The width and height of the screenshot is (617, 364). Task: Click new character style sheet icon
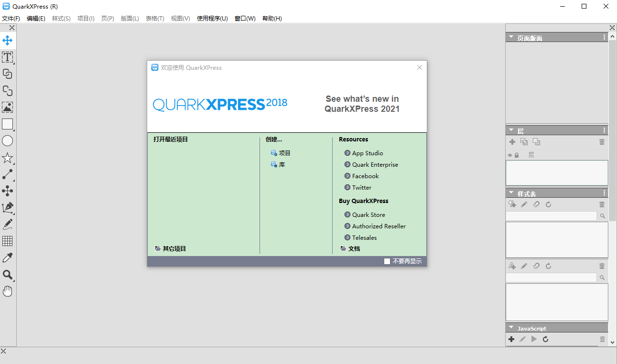click(x=512, y=266)
